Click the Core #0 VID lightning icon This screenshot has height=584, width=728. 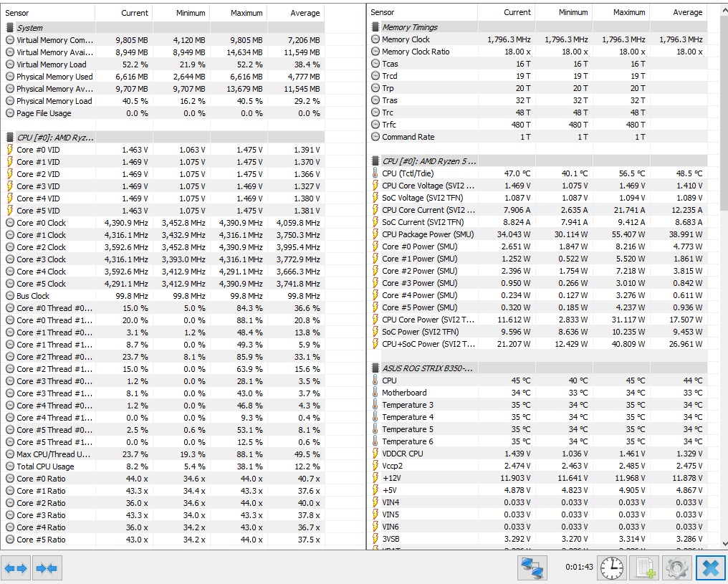pos(10,150)
